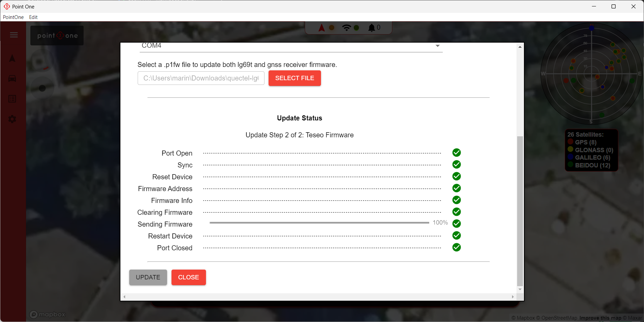
Task: Click the Firmware Info green checkmark
Action: (x=457, y=200)
